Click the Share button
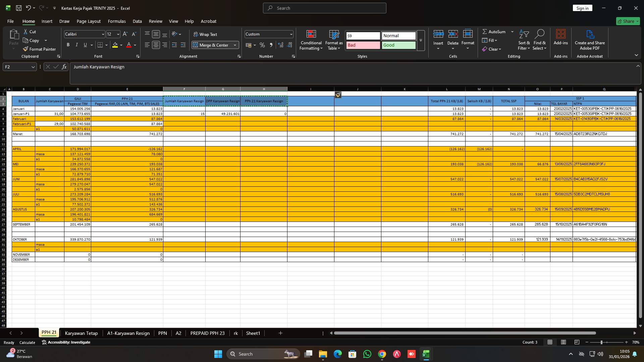The height and width of the screenshot is (362, 644). tap(628, 21)
